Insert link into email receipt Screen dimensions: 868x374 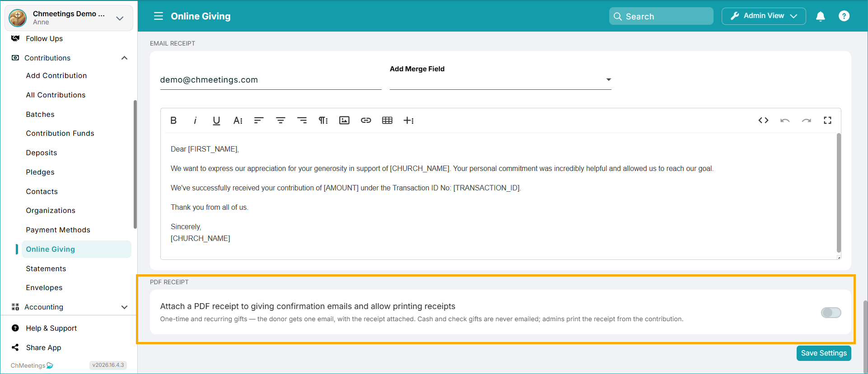tap(366, 120)
